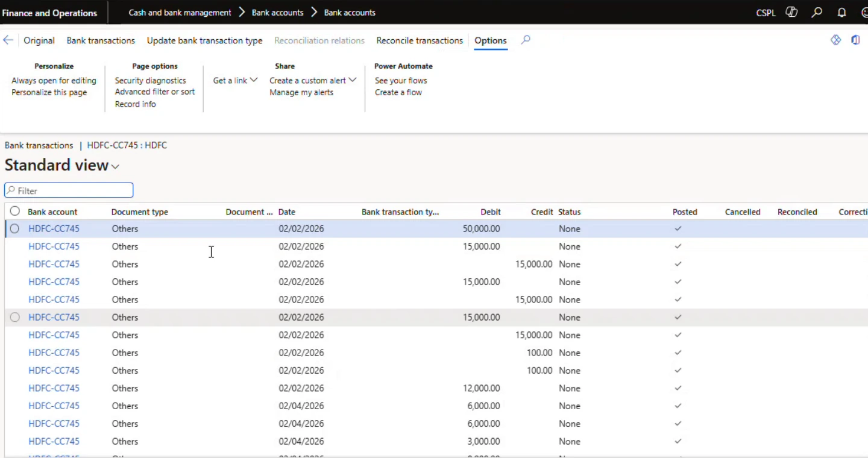
Task: Toggle the select-all rows circle in header
Action: pyautogui.click(x=14, y=211)
